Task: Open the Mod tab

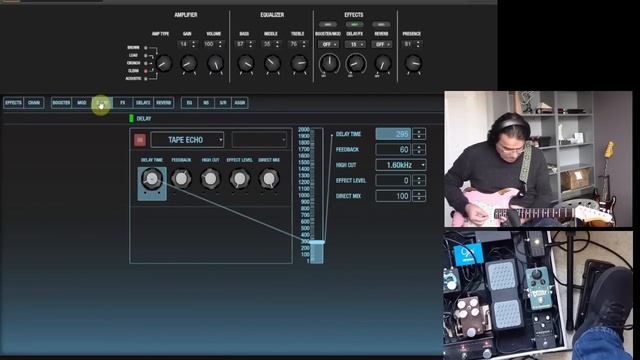Action: click(82, 103)
